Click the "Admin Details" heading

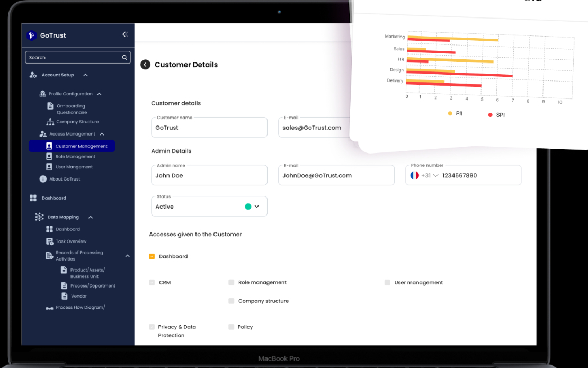(171, 151)
